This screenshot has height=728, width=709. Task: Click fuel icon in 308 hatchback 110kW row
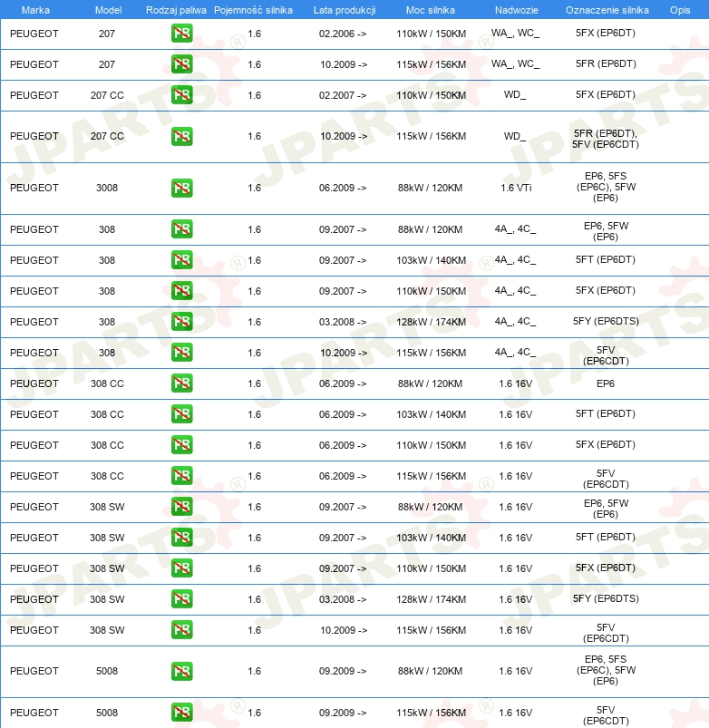tap(182, 291)
